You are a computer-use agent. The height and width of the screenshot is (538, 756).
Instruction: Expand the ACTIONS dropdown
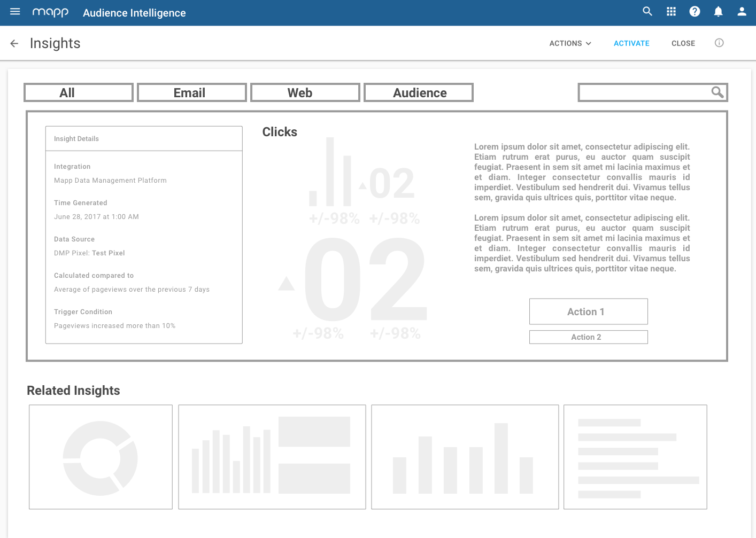[570, 43]
